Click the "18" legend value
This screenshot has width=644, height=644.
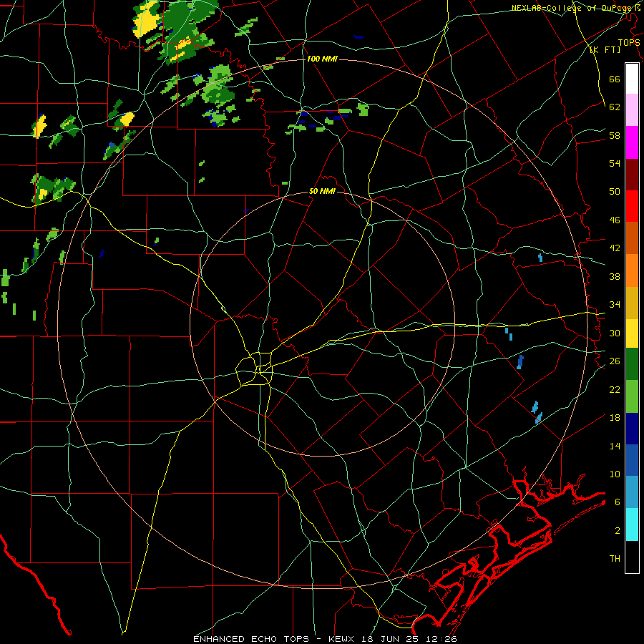click(615, 417)
